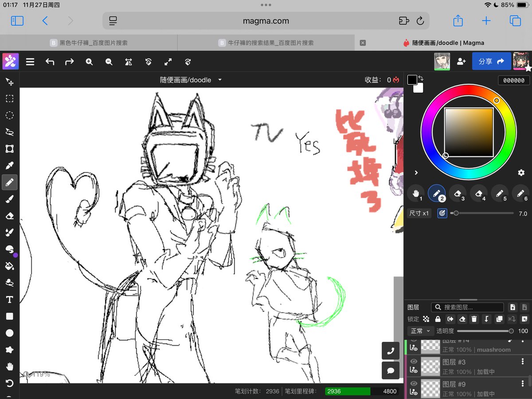
Task: Toggle the layer lock padlock
Action: point(438,319)
